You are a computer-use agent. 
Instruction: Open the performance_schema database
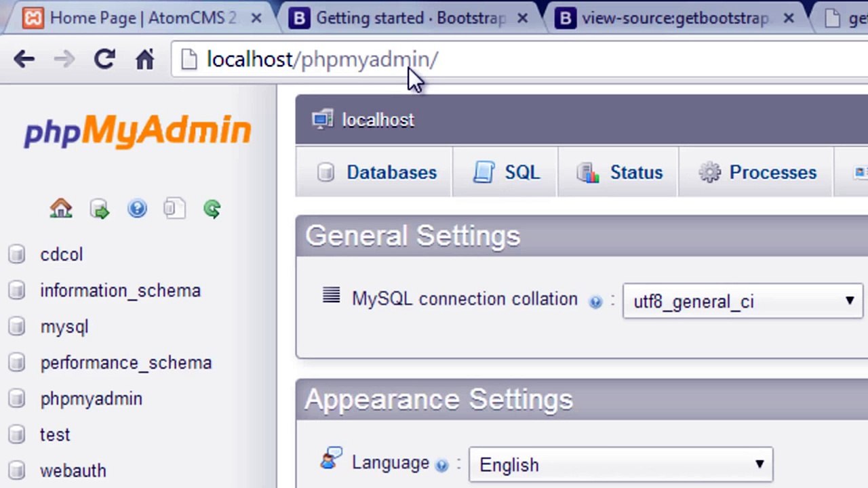coord(126,363)
